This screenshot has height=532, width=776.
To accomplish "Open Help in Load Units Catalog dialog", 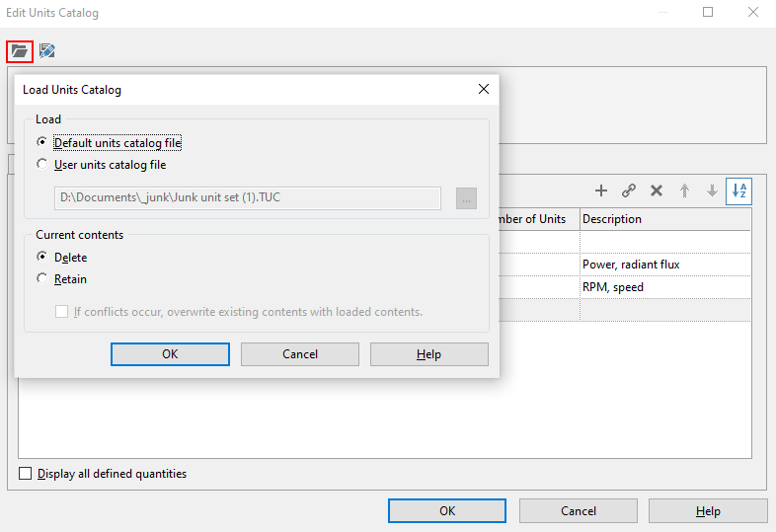I will coord(428,354).
